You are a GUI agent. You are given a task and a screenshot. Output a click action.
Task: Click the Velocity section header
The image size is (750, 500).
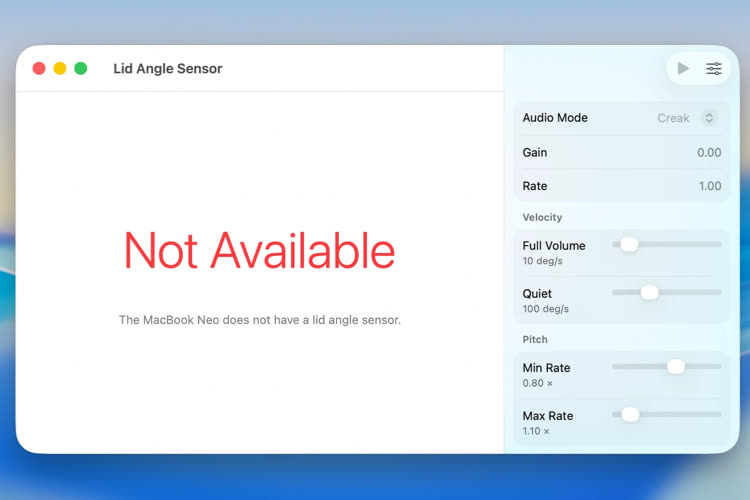click(542, 217)
